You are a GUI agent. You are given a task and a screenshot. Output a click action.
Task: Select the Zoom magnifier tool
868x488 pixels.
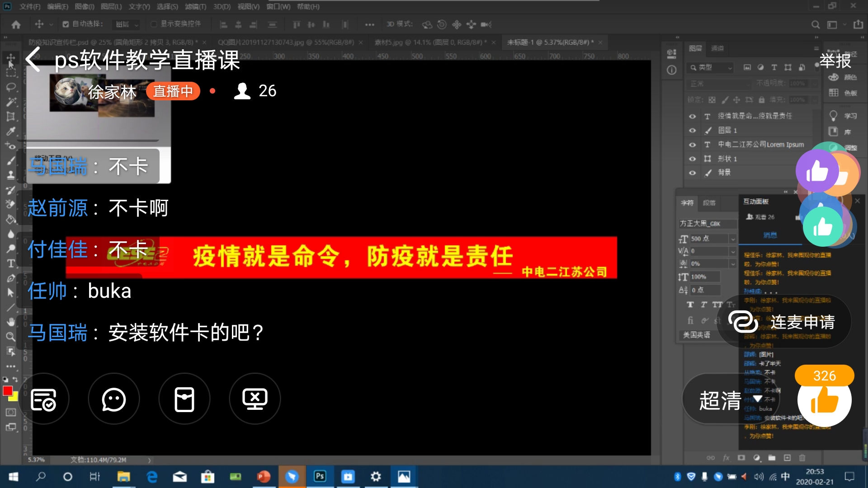(11, 337)
